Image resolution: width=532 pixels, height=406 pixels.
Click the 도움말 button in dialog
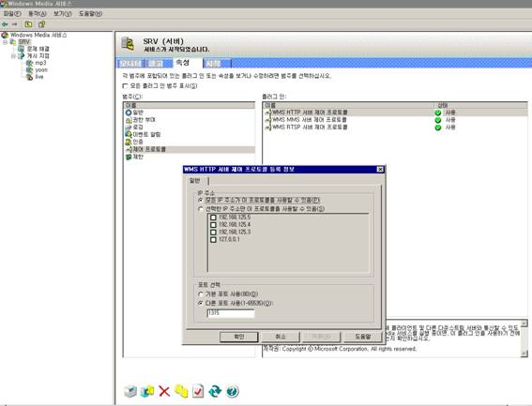[x=363, y=337]
